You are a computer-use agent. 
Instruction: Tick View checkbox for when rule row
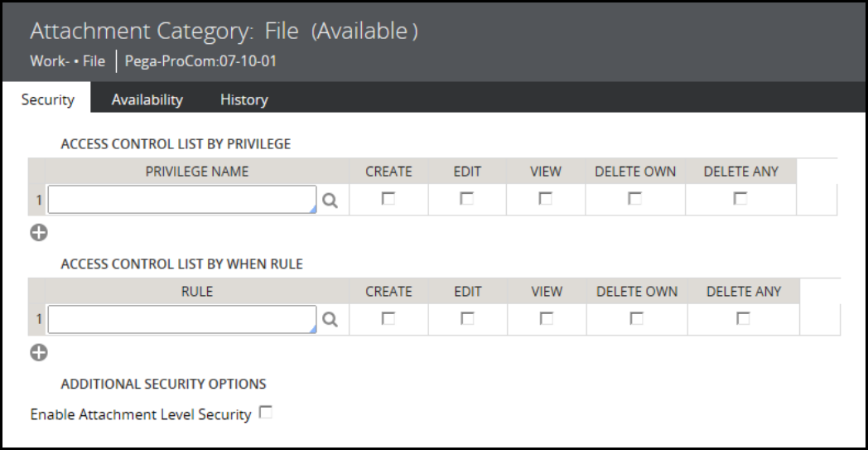pos(546,318)
